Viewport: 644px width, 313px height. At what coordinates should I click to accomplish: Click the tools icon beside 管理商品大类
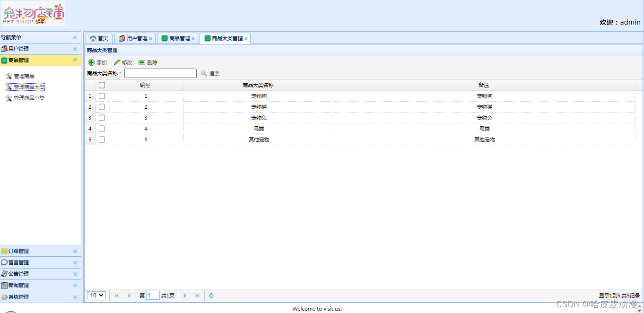tap(9, 87)
